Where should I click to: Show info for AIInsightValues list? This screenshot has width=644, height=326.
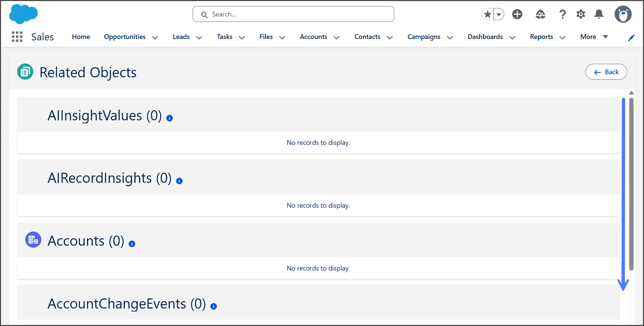pos(170,118)
